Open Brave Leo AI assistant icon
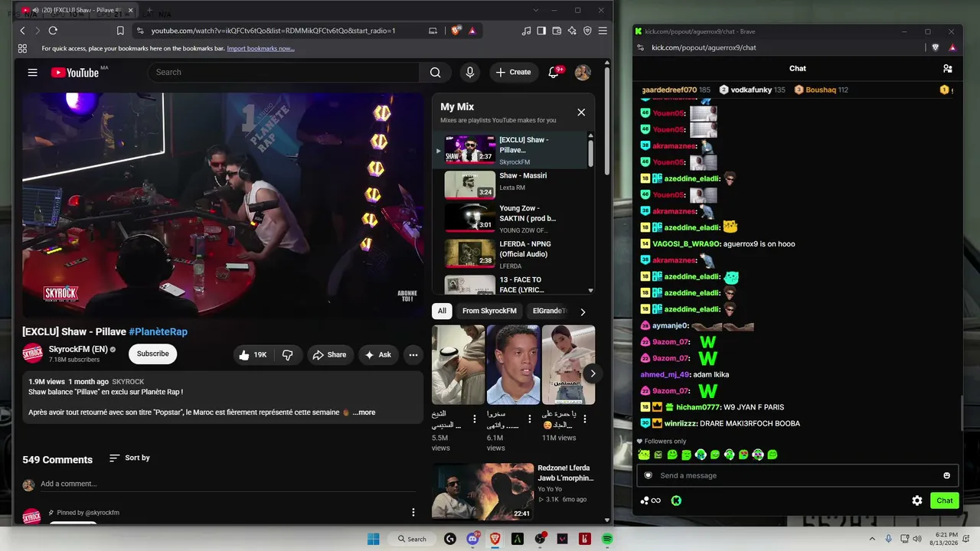Screen dimensions: 980x551 point(572,31)
